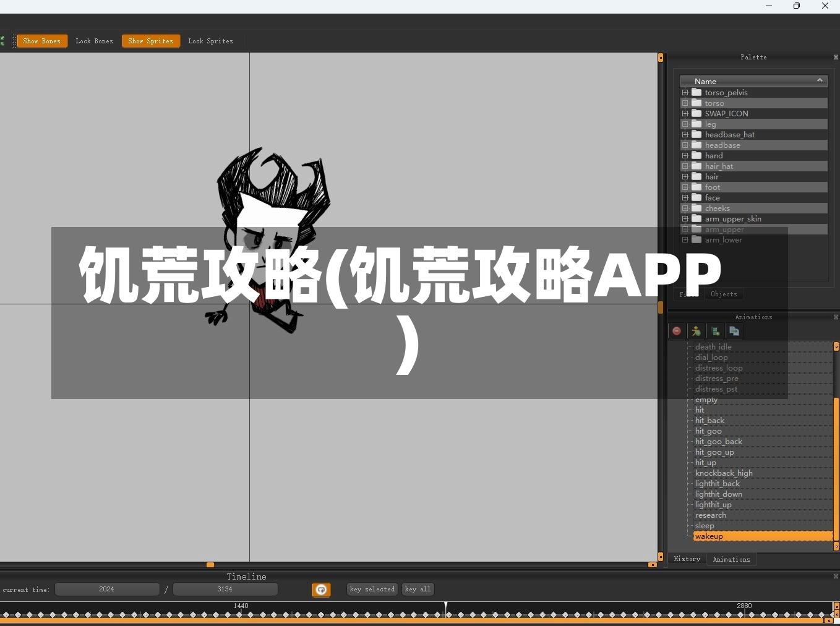Click the folder icon of hair

click(x=696, y=176)
